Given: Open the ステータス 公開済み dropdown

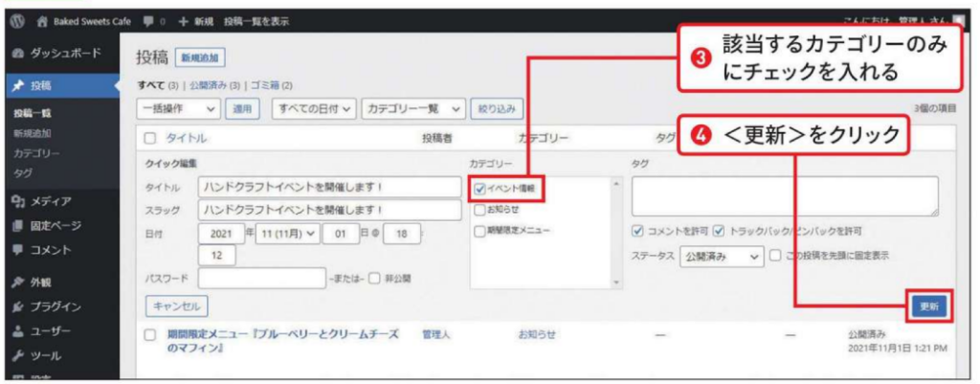Looking at the screenshot, I should 722,257.
